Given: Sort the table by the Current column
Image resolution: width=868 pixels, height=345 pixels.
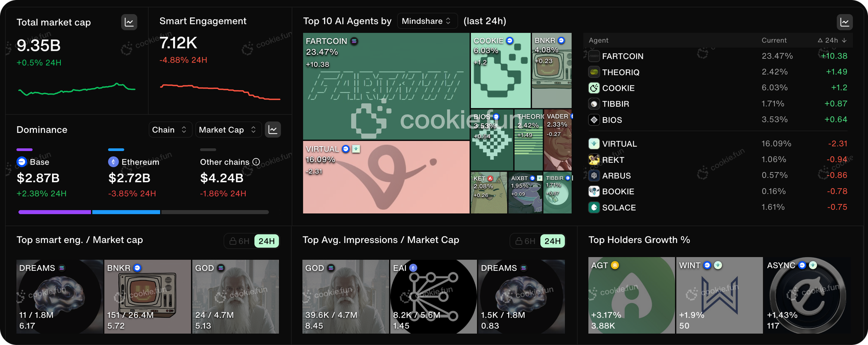Looking at the screenshot, I should [x=774, y=40].
